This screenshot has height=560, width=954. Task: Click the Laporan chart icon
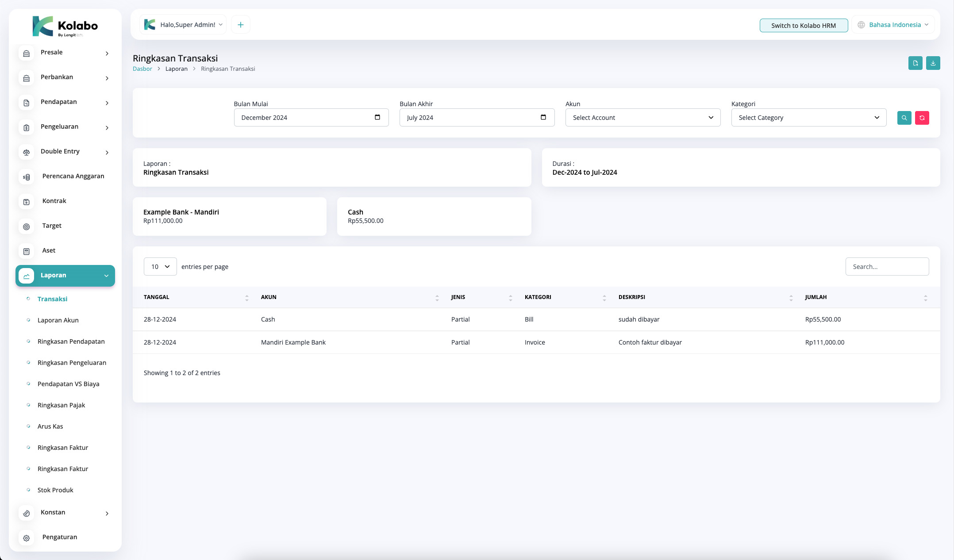pos(27,276)
